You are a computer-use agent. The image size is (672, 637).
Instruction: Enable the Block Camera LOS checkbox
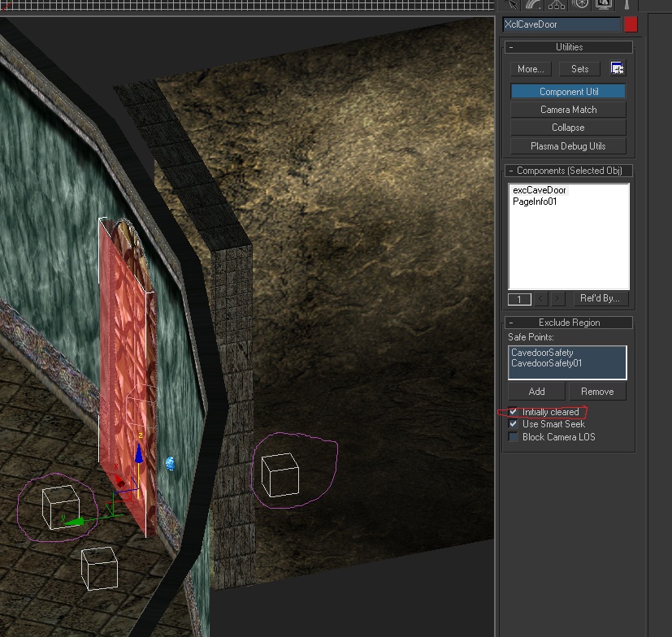click(x=513, y=437)
